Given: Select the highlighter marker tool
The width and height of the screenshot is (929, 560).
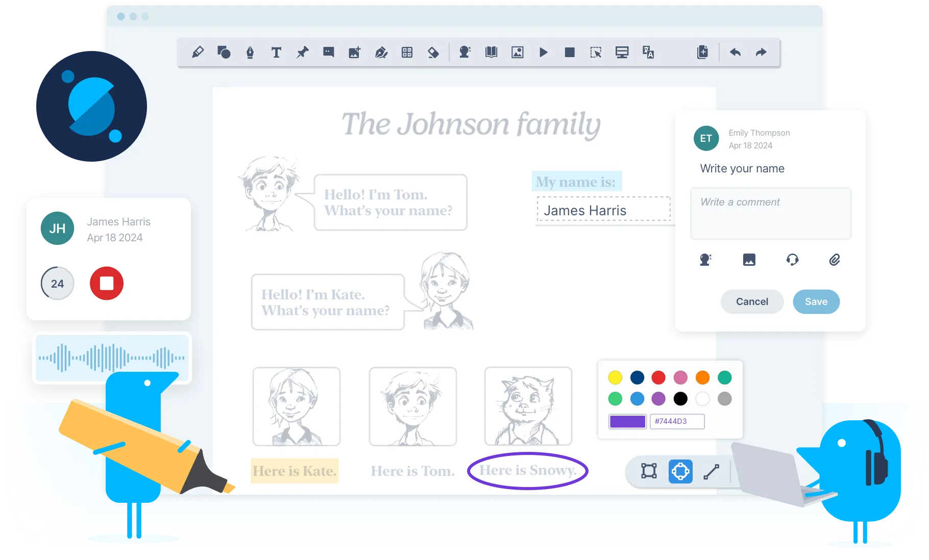Looking at the screenshot, I should [198, 52].
